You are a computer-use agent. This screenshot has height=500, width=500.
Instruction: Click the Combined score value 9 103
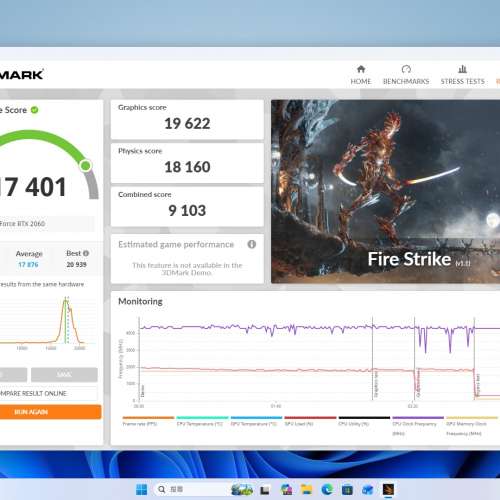click(187, 211)
